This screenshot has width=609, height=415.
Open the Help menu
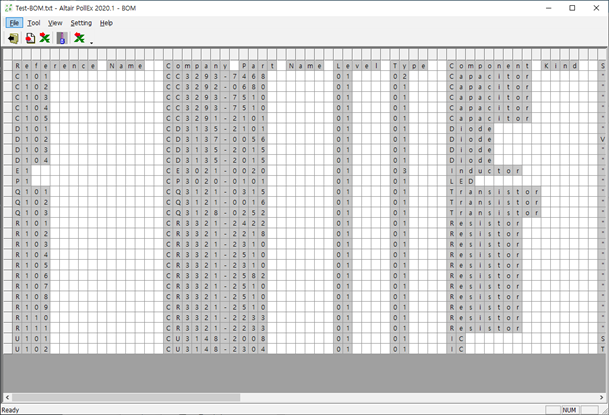pyautogui.click(x=106, y=22)
